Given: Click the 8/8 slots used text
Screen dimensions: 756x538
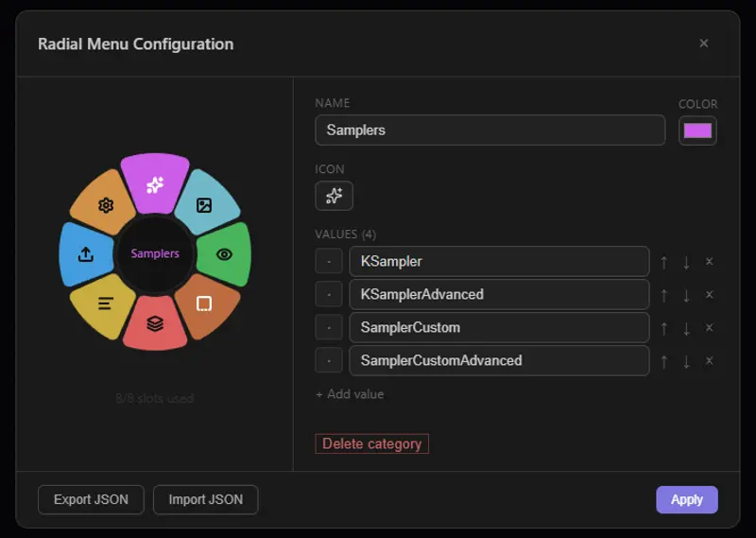Looking at the screenshot, I should pyautogui.click(x=155, y=398).
